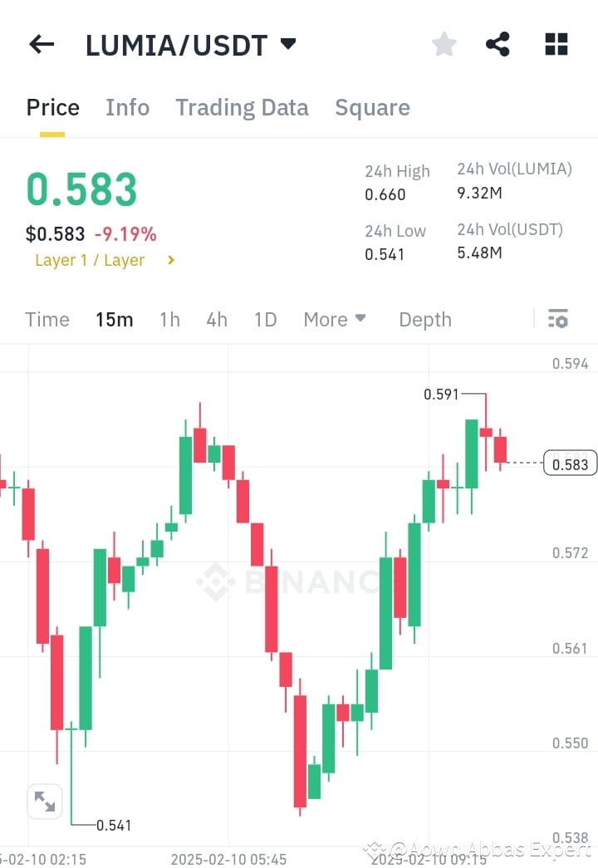Select the Price tab
Viewport: 598px width, 868px height.
(52, 107)
